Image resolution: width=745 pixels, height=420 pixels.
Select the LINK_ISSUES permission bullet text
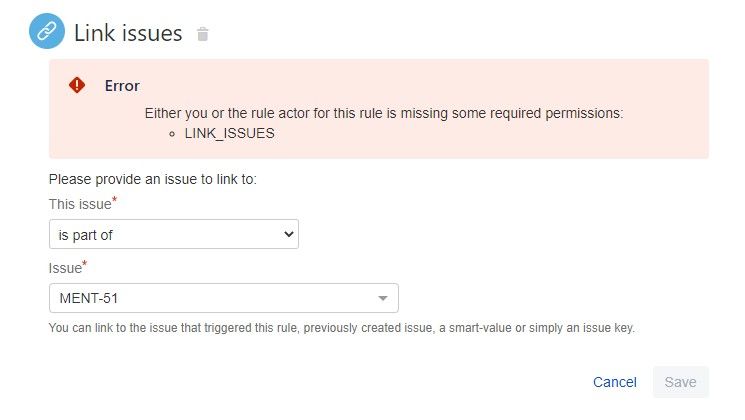point(229,134)
